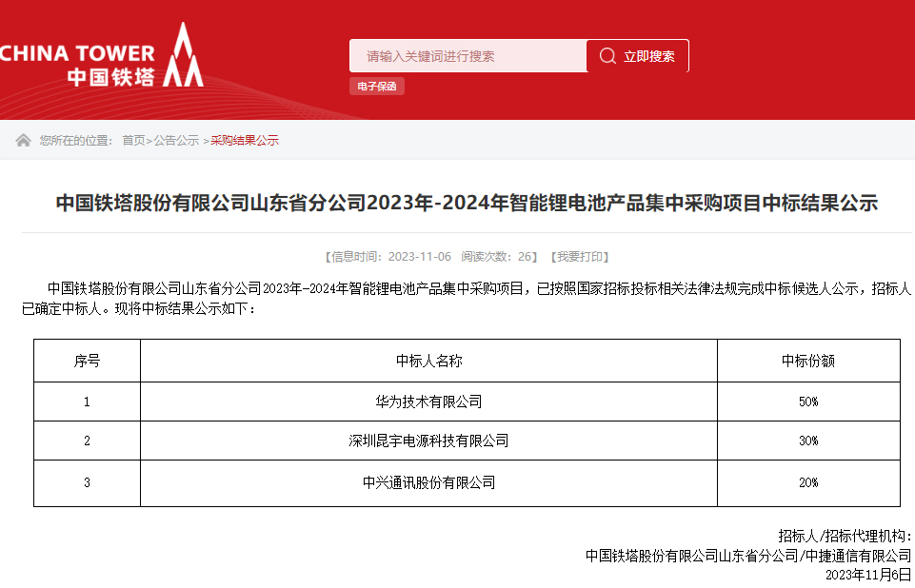Open the 电子保函 page
Viewport: 915px width, 588px height.
(377, 86)
